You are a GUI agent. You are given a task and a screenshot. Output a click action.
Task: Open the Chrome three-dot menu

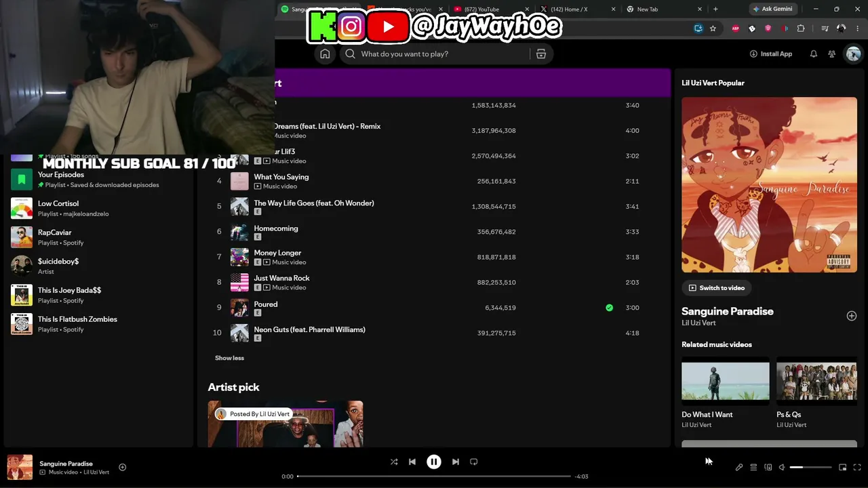click(x=857, y=28)
